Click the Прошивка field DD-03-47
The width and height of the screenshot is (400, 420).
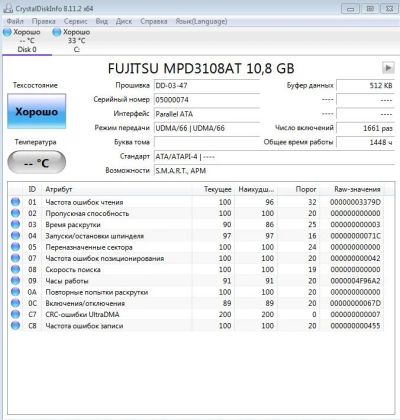tap(207, 85)
